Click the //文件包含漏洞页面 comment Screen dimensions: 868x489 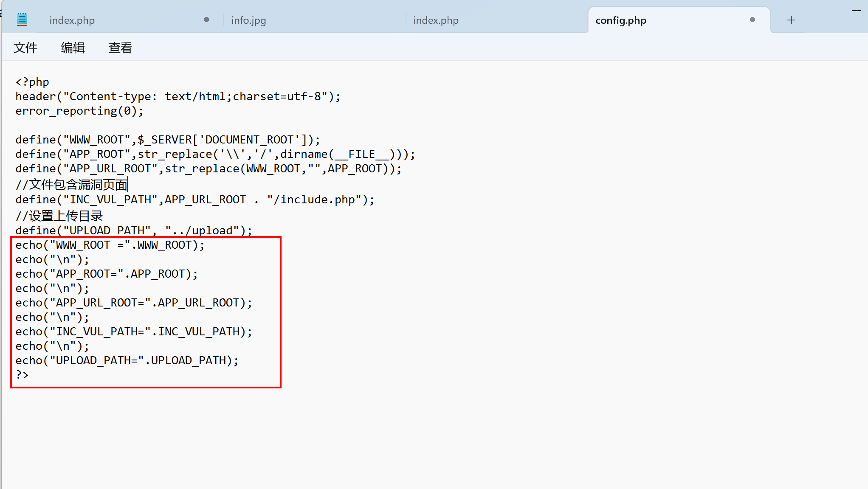click(71, 185)
